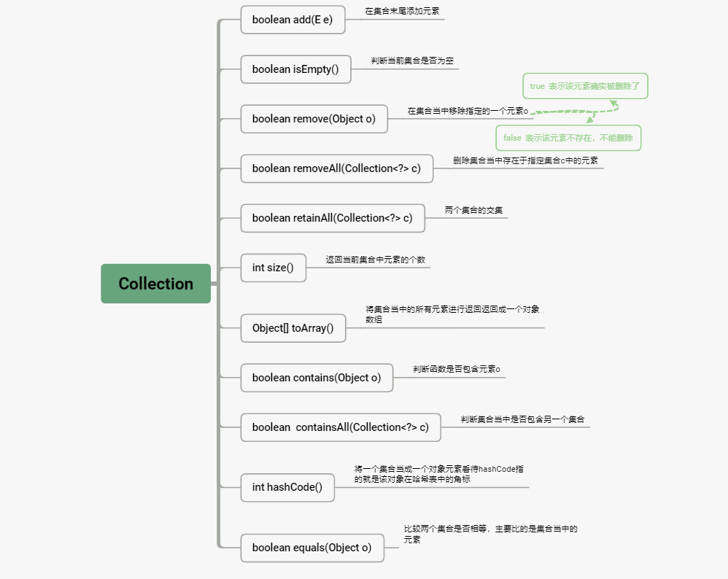
Task: Click the boolean containsAll(Collection<?> c) node
Action: 341,427
